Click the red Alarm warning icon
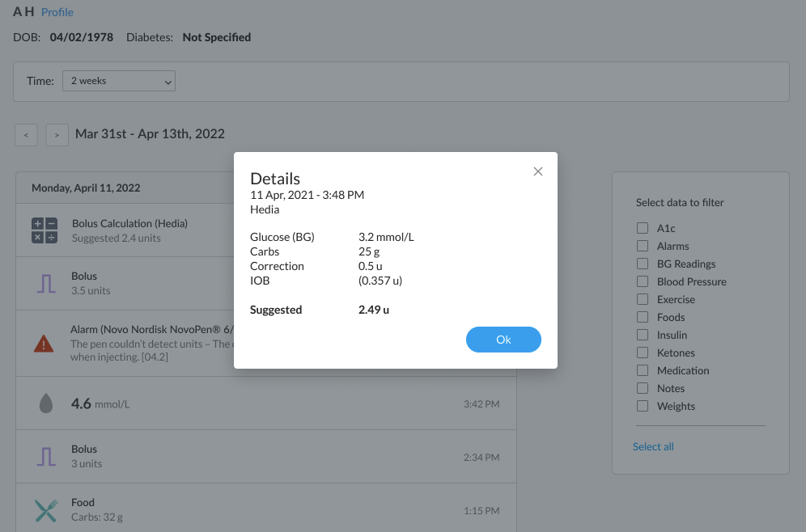Viewport: 806px width, 532px height. (x=44, y=344)
